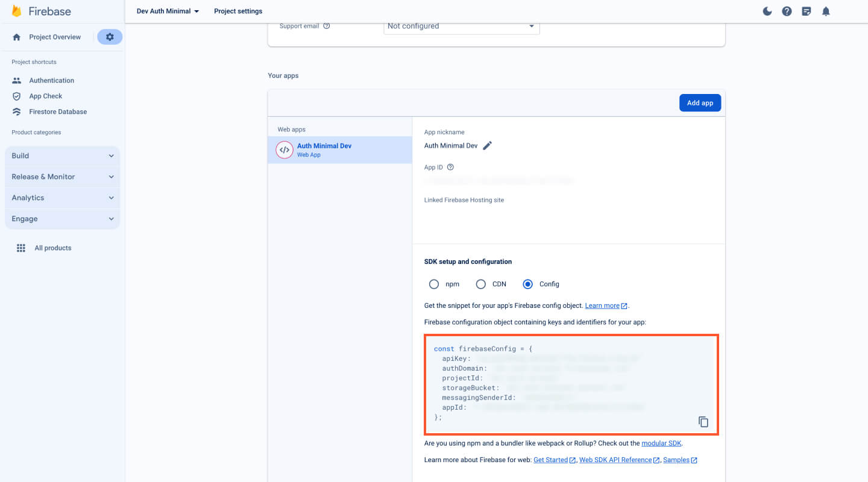The height and width of the screenshot is (482, 868).
Task: Click the Firebase flame logo
Action: [16, 11]
